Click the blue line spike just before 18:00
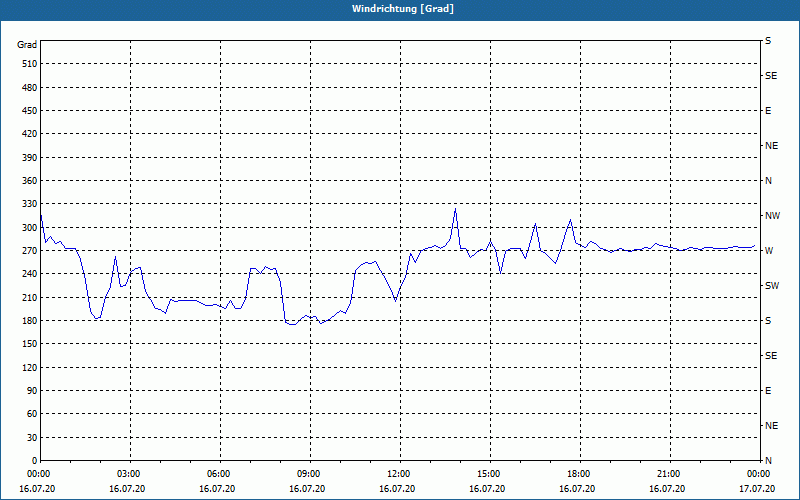800x500 pixels. (570, 220)
